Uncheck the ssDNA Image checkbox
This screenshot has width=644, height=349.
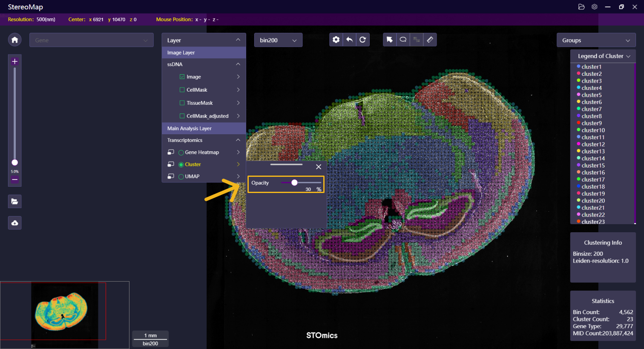(182, 77)
